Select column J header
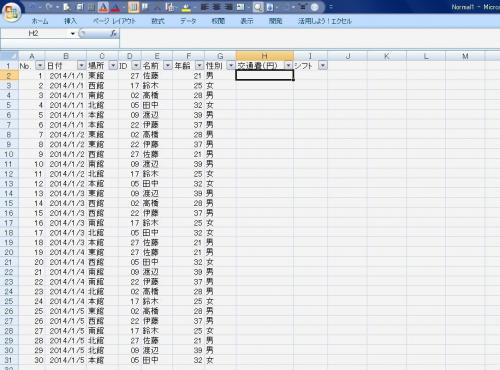 pos(347,56)
